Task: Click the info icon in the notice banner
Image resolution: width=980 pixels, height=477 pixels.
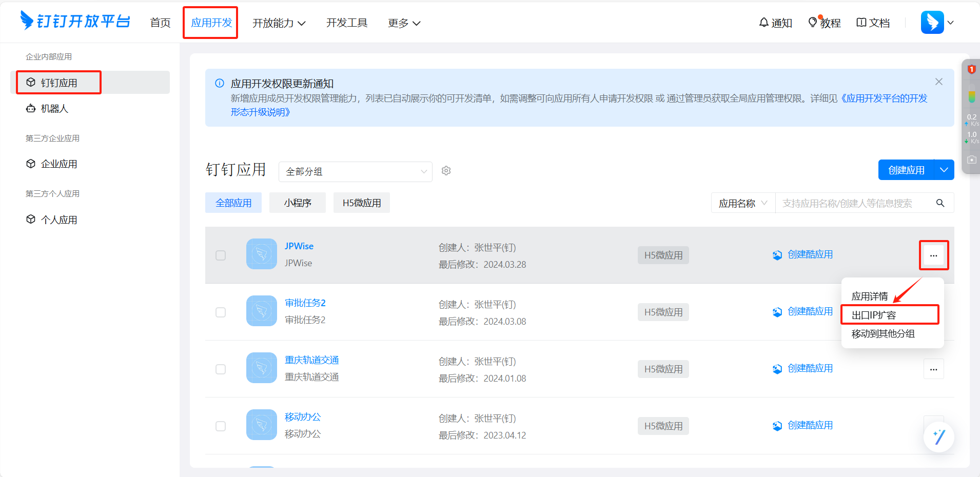Action: tap(220, 83)
